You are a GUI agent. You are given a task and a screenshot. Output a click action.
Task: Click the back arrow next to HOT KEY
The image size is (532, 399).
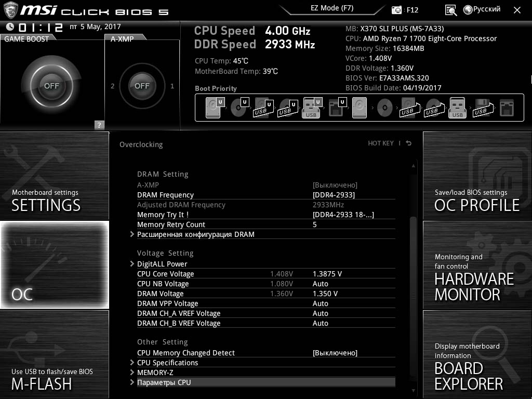point(409,143)
